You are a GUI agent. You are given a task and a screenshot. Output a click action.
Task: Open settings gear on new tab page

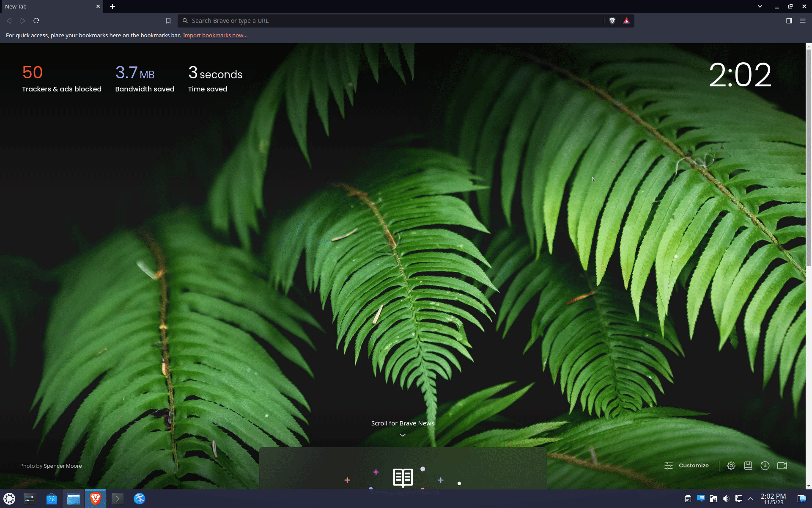pyautogui.click(x=731, y=466)
